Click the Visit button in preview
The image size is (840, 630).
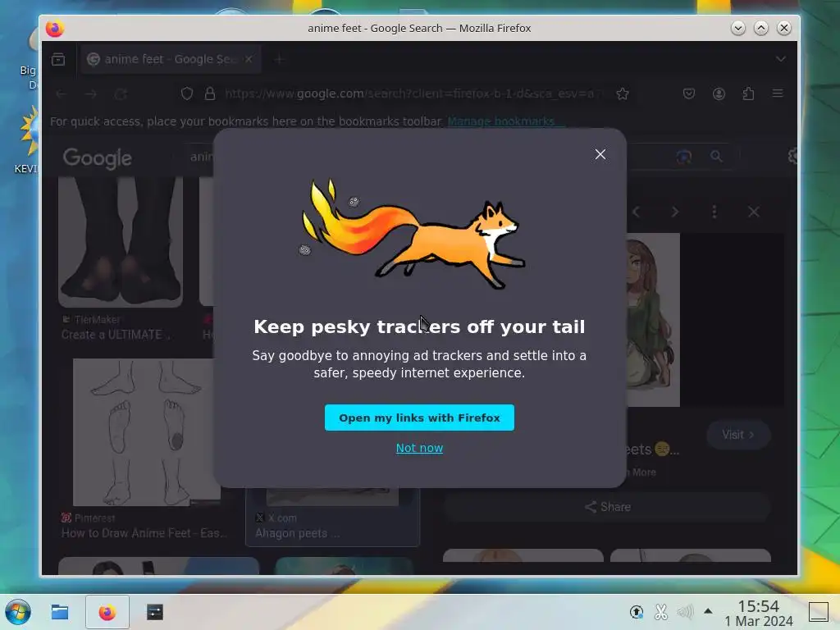(739, 435)
